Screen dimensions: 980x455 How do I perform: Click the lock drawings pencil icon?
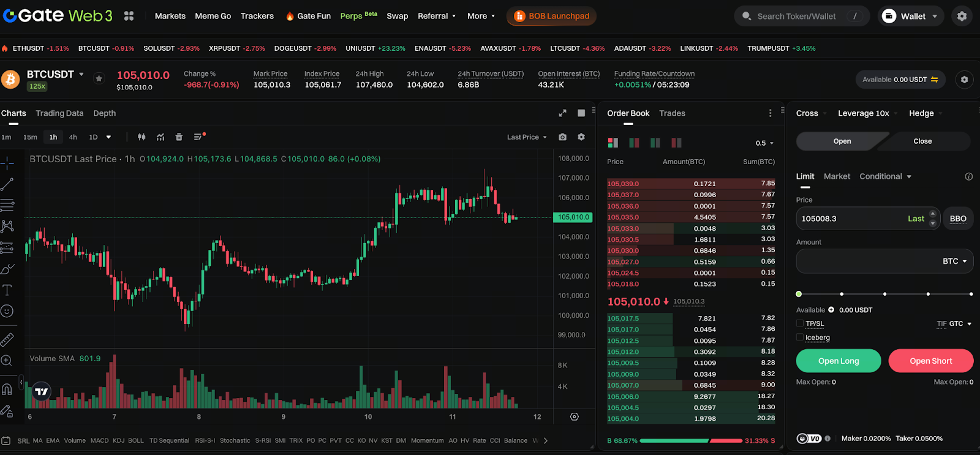click(x=7, y=410)
